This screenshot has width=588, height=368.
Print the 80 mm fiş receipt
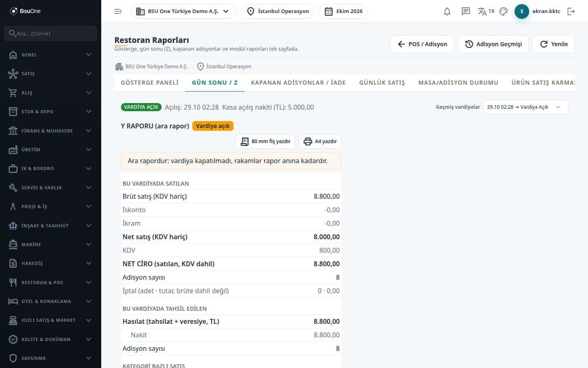[265, 141]
